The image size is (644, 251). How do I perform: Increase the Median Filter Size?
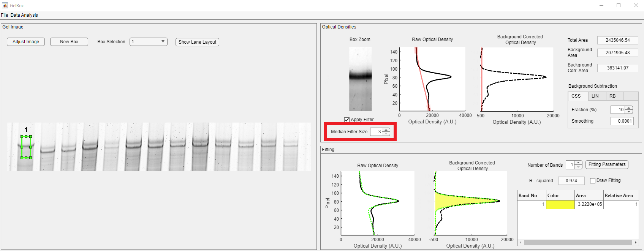[386, 130]
